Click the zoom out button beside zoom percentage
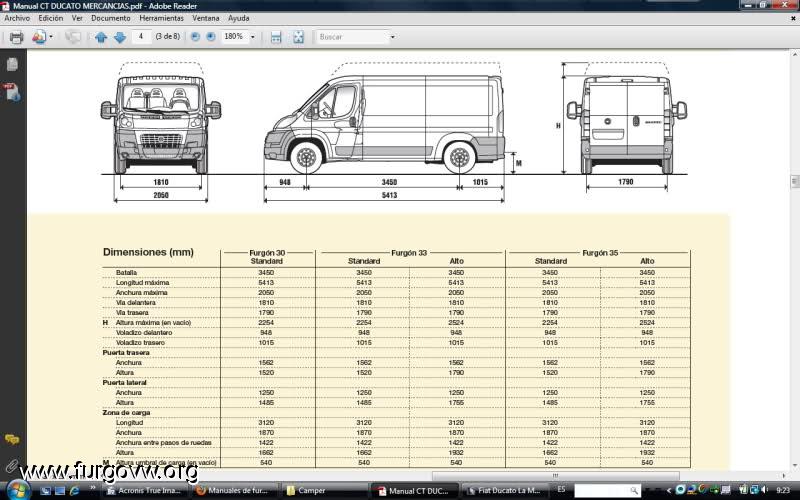 point(193,37)
